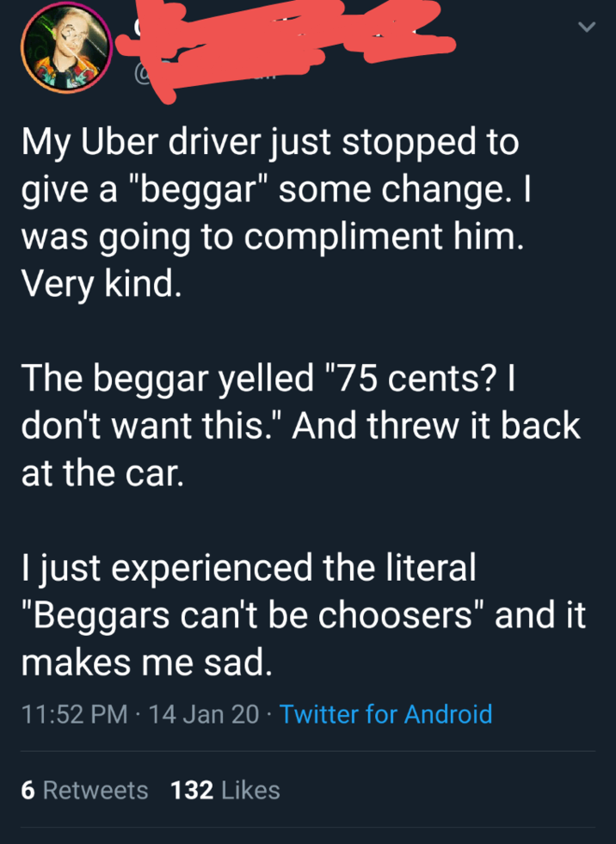This screenshot has width=616, height=844.
Task: Open the Twitter for Android source link
Action: (x=388, y=715)
